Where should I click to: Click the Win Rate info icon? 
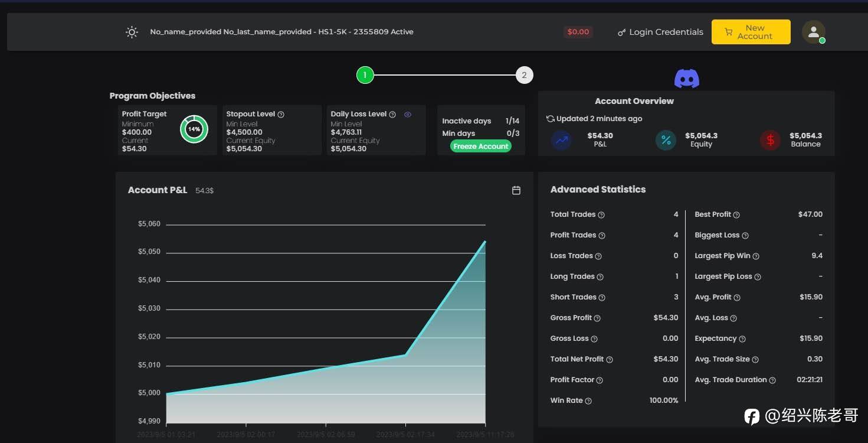pos(588,401)
